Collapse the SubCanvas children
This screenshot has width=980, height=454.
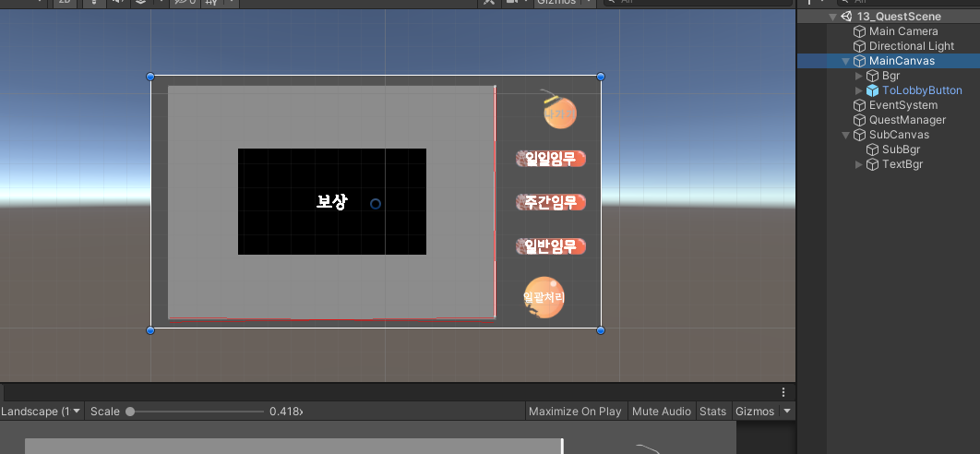(x=845, y=135)
